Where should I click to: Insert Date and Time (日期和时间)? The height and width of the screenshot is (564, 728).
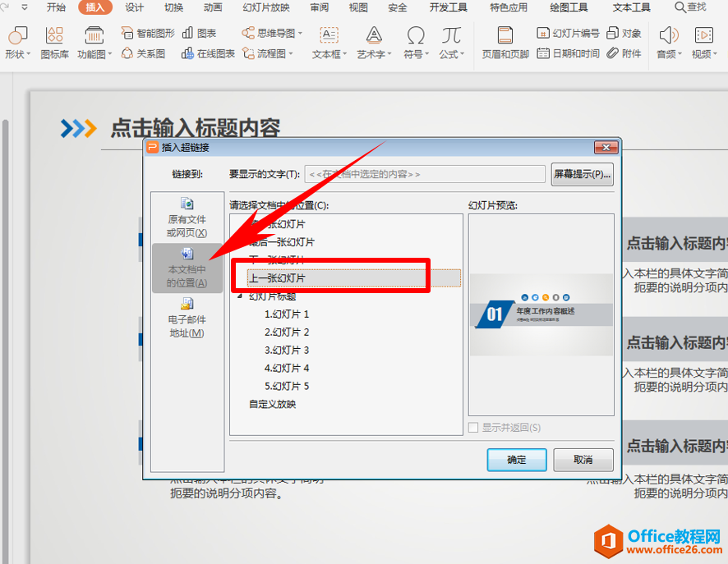coord(568,54)
